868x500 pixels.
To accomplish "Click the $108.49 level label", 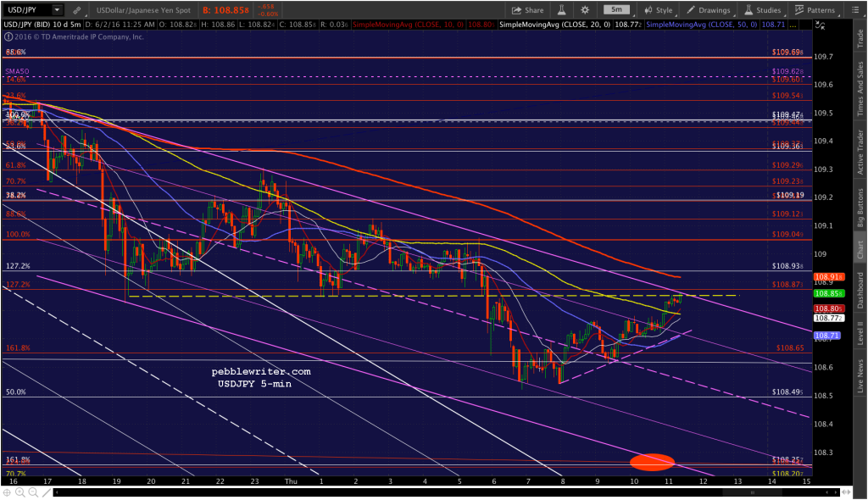I will coord(787,392).
